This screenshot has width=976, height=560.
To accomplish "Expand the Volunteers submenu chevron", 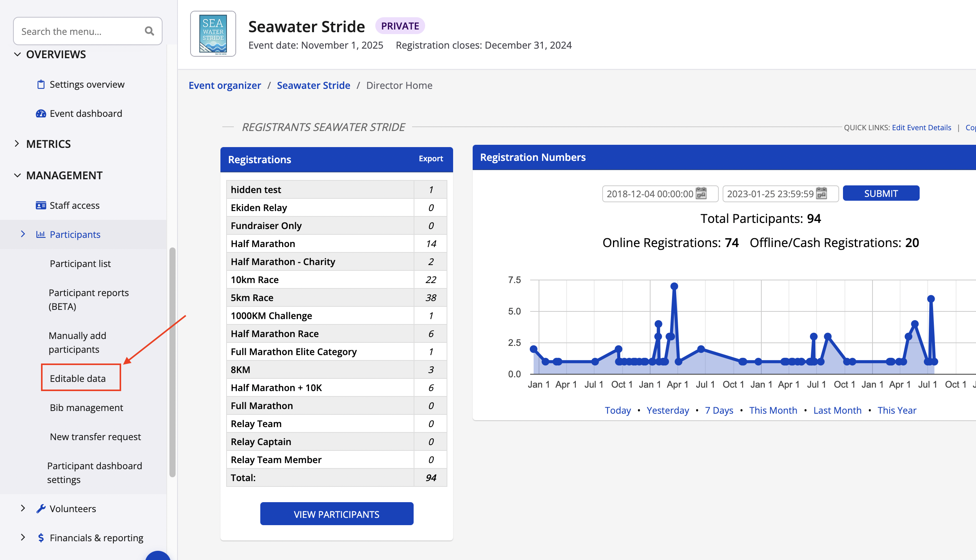I will pyautogui.click(x=23, y=508).
